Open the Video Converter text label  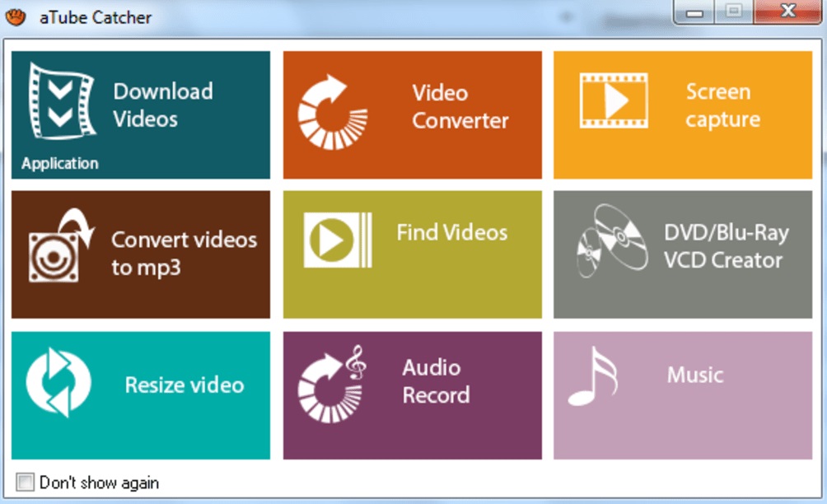[460, 106]
